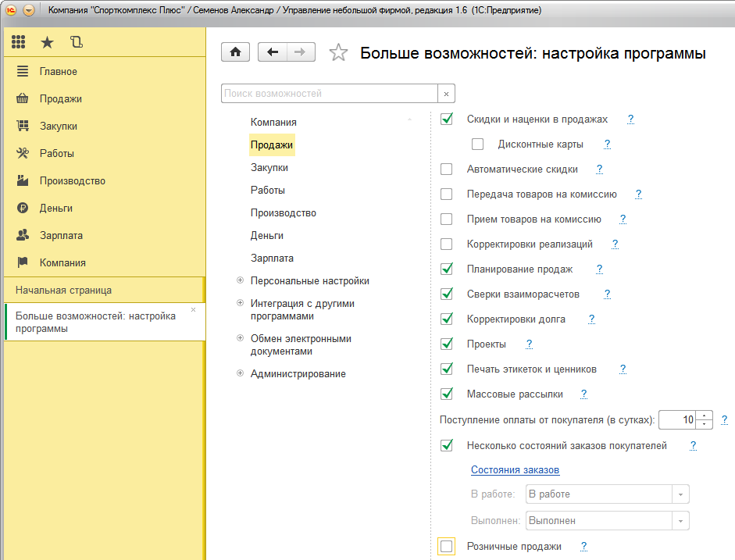Open the Состояния заказов link
735x560 pixels.
tap(515, 470)
